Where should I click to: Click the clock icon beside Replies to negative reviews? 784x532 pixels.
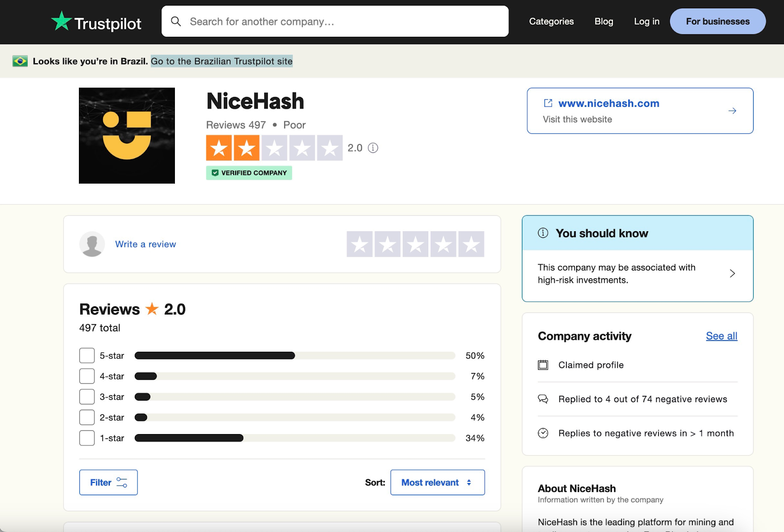tap(543, 433)
